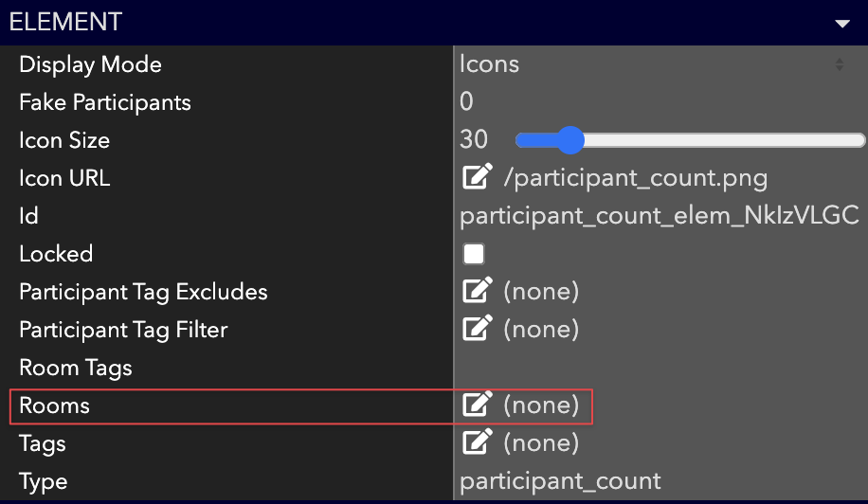Click the ELEMENT panel header title

tap(65, 22)
